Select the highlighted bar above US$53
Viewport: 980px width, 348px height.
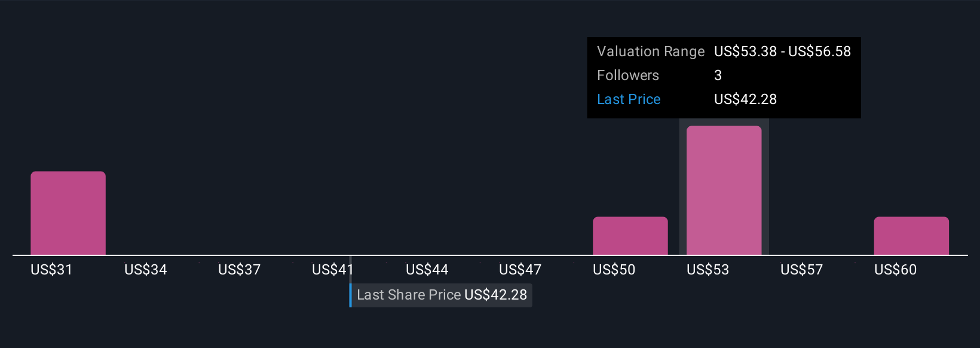[x=724, y=190]
